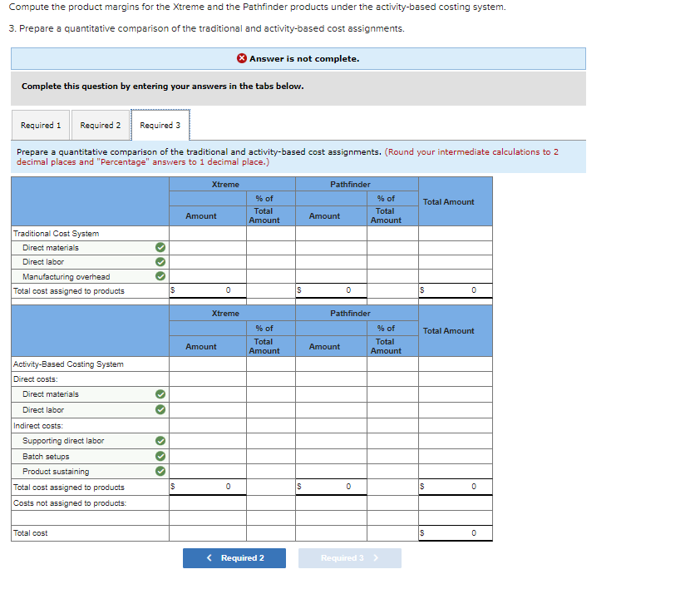Click Pathfinder Amount cell for Manufacturing overhead
The height and width of the screenshot is (594, 700).
tap(331, 276)
